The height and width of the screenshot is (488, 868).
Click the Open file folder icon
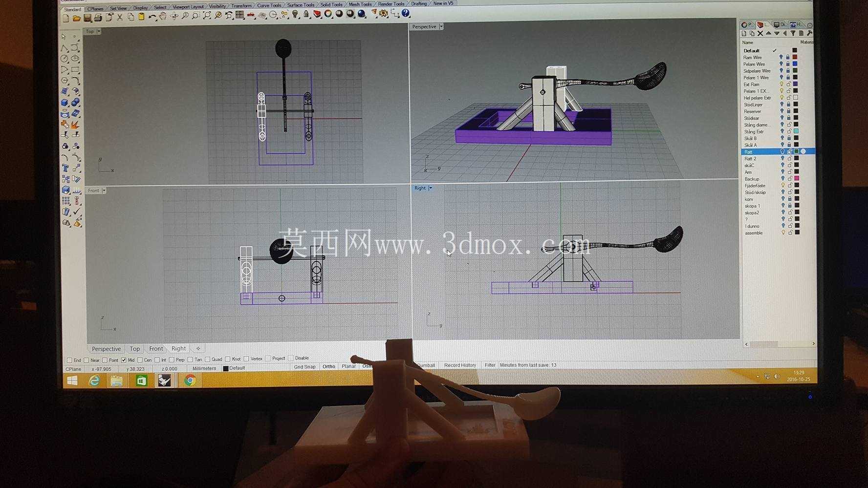coord(76,18)
